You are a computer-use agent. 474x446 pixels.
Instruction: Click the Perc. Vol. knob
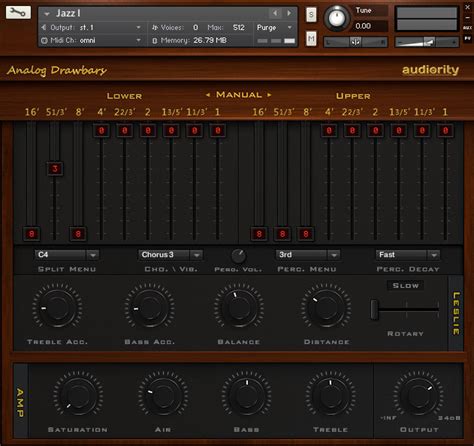(x=238, y=256)
